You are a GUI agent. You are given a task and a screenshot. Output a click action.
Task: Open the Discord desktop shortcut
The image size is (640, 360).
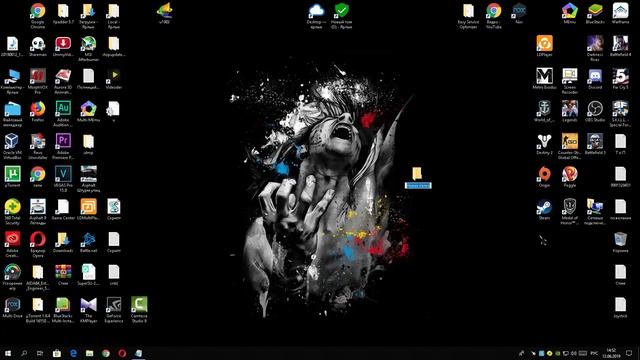(x=595, y=79)
